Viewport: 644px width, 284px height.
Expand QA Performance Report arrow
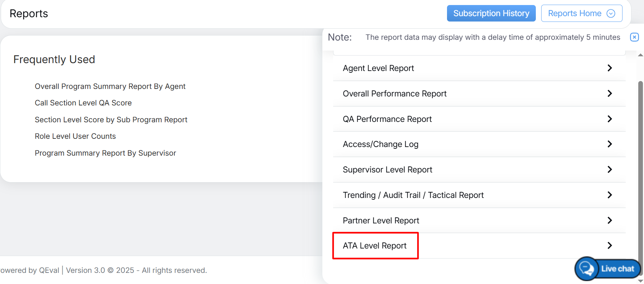coord(610,119)
